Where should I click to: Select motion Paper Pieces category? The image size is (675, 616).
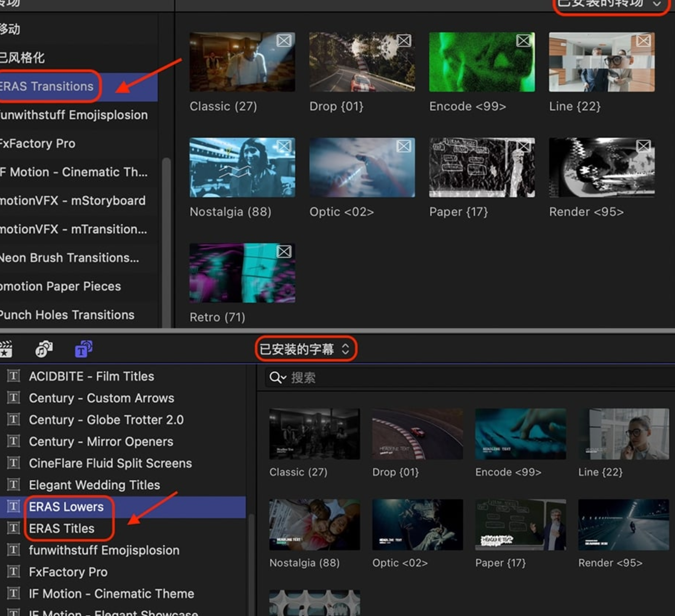79,287
